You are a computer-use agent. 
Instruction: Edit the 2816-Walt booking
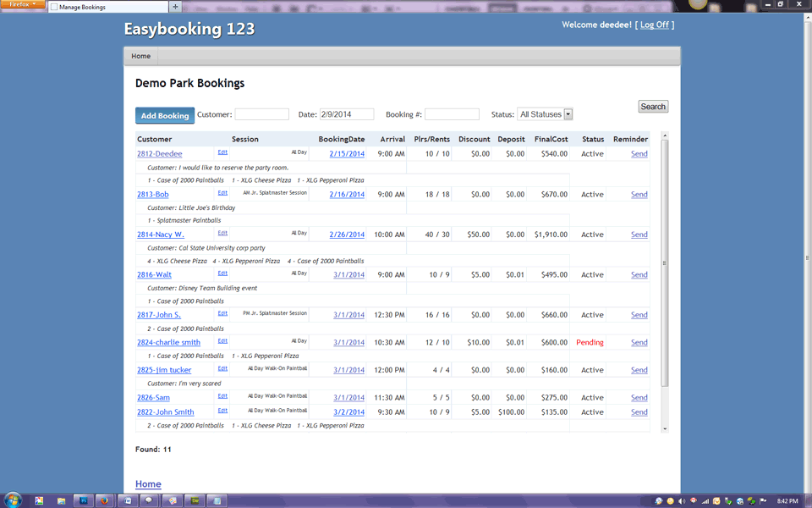coord(222,273)
